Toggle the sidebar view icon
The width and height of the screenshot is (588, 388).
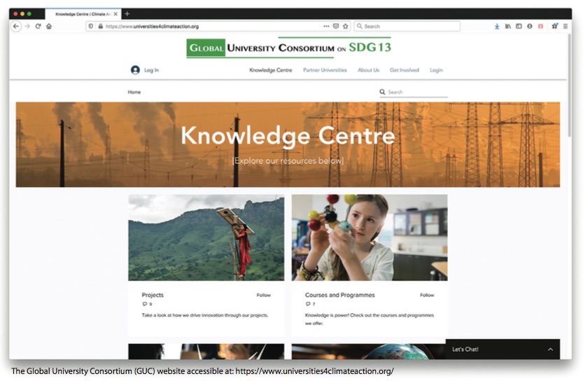click(x=519, y=27)
